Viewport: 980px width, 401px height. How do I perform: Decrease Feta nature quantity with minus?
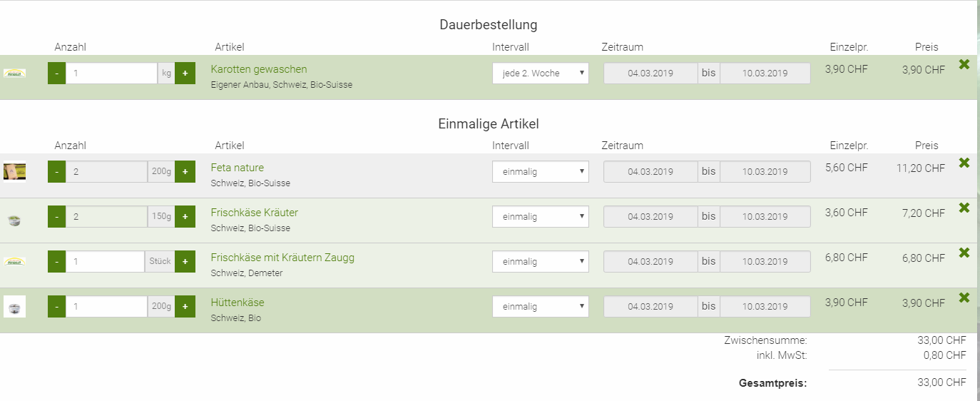tap(57, 172)
